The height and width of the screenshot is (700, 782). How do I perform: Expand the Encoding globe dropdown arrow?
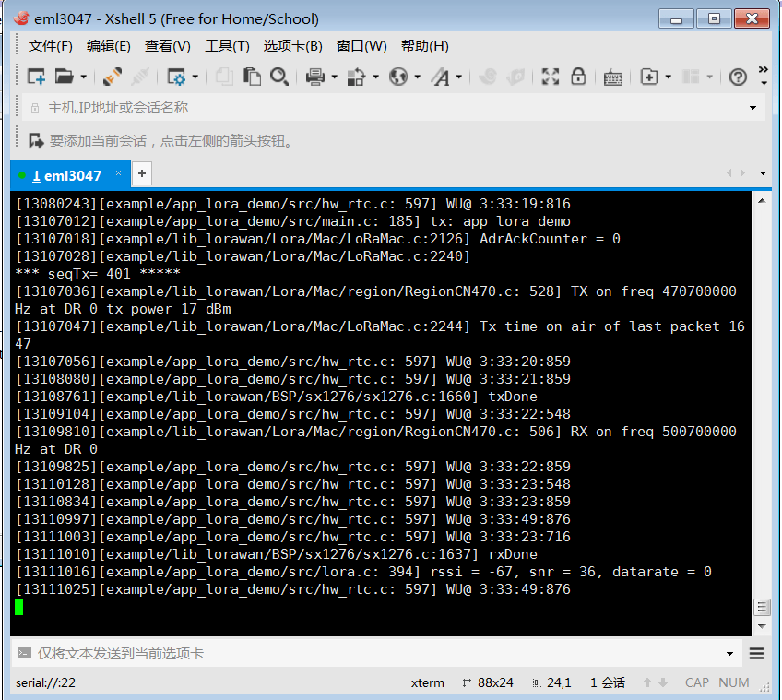[x=417, y=77]
